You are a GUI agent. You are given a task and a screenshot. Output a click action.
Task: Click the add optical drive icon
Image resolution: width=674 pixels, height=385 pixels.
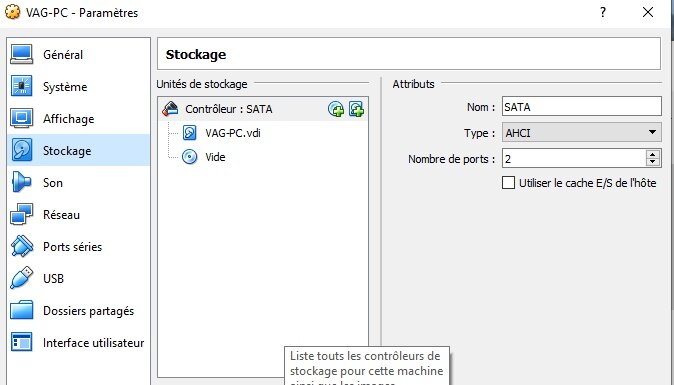click(336, 109)
